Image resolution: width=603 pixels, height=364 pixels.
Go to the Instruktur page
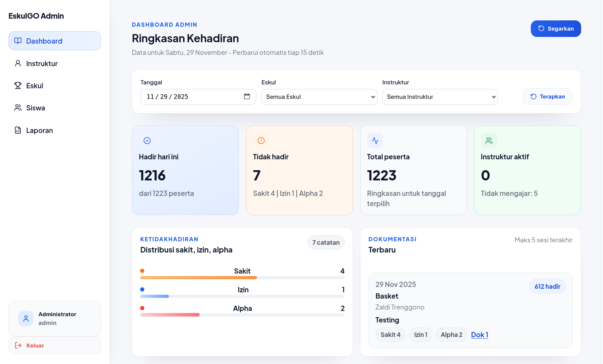tap(42, 64)
